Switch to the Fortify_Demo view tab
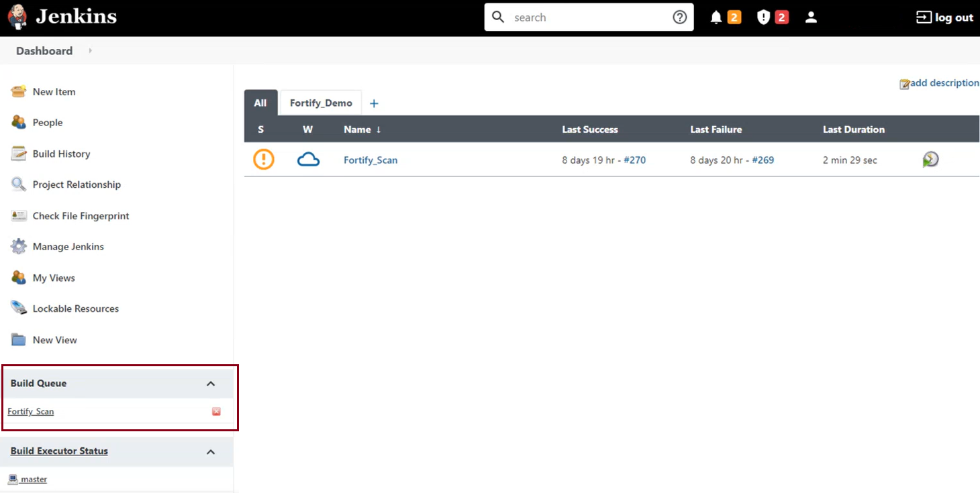980x493 pixels. [321, 103]
